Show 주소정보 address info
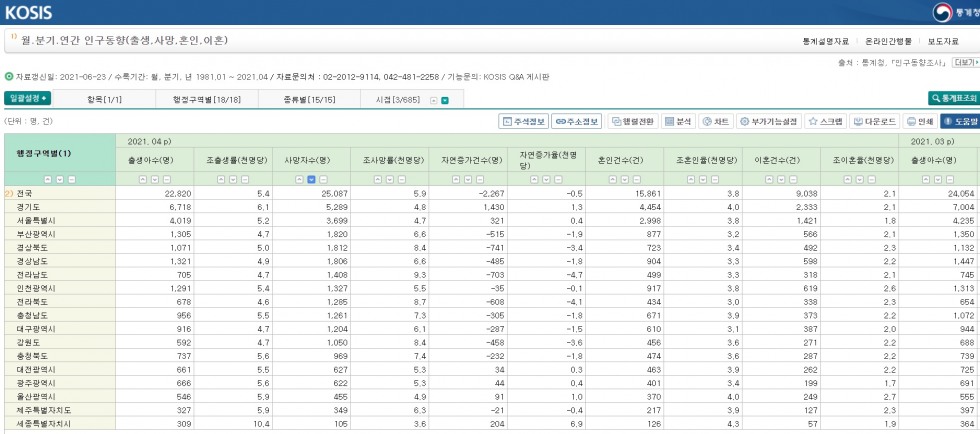 click(x=576, y=121)
